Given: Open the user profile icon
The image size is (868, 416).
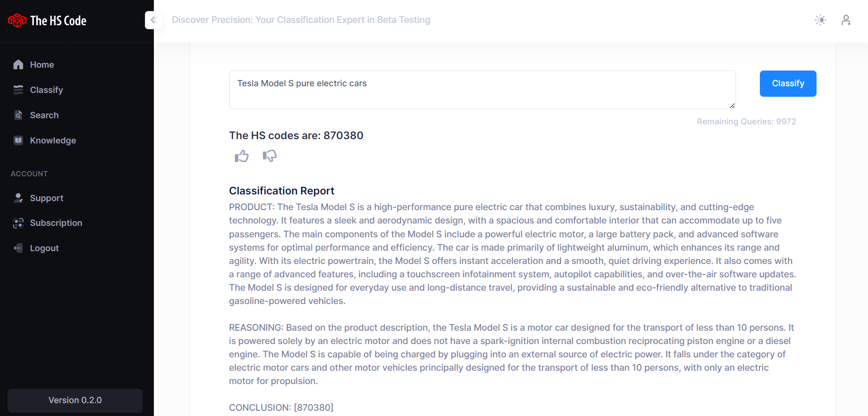Looking at the screenshot, I should click(x=846, y=20).
